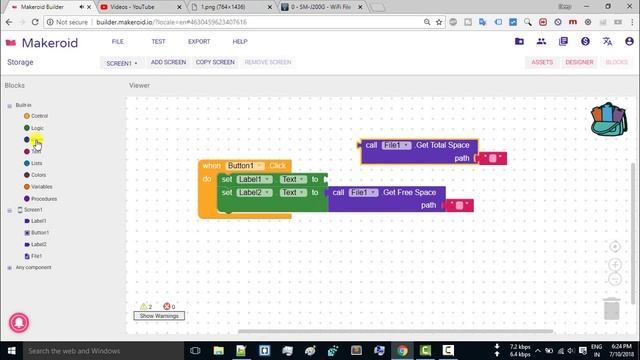Open the documentation library icon
640x360 pixels.
pos(563,41)
